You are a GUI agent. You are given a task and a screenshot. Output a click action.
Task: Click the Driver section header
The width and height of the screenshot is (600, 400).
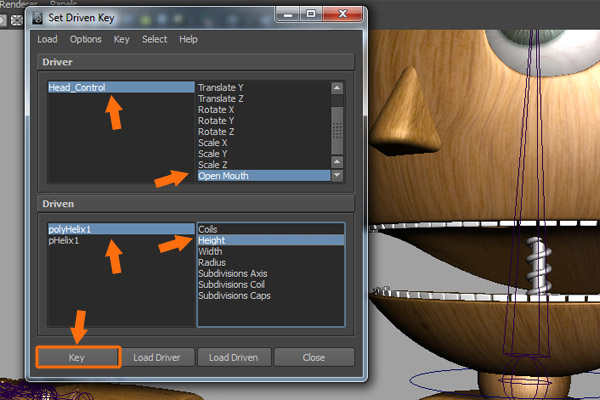(x=196, y=62)
